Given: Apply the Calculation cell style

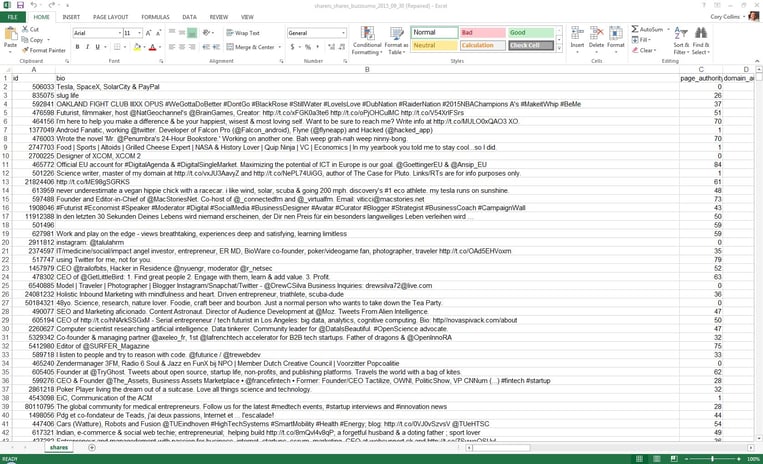Looking at the screenshot, I should point(482,45).
